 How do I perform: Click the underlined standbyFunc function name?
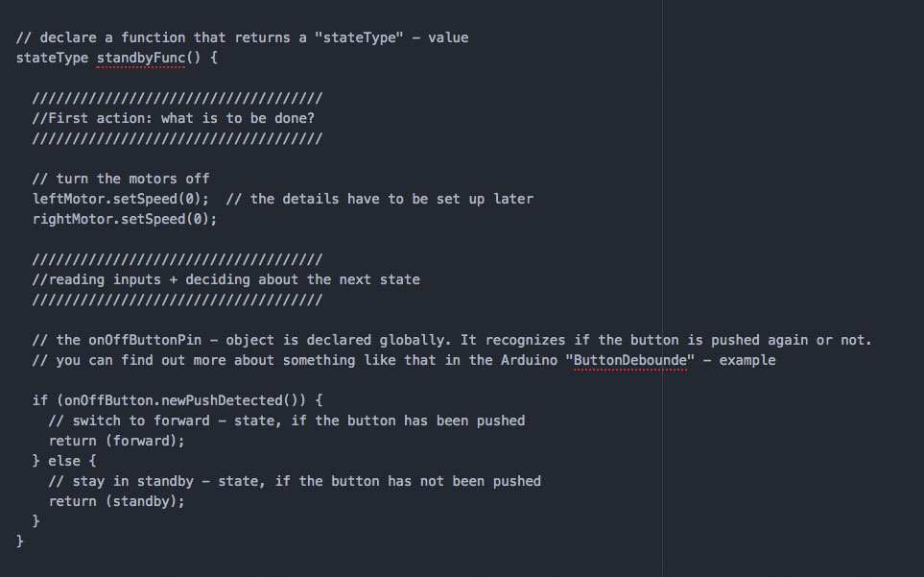tap(141, 58)
